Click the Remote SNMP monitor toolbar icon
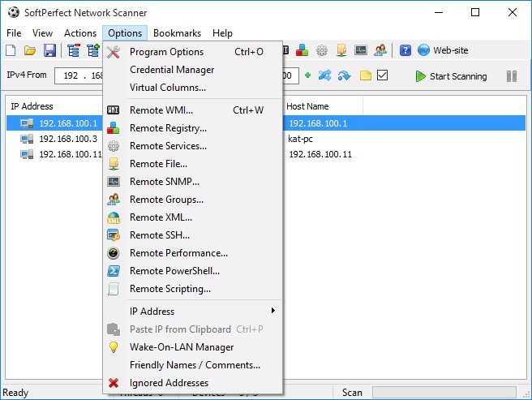 (361, 50)
